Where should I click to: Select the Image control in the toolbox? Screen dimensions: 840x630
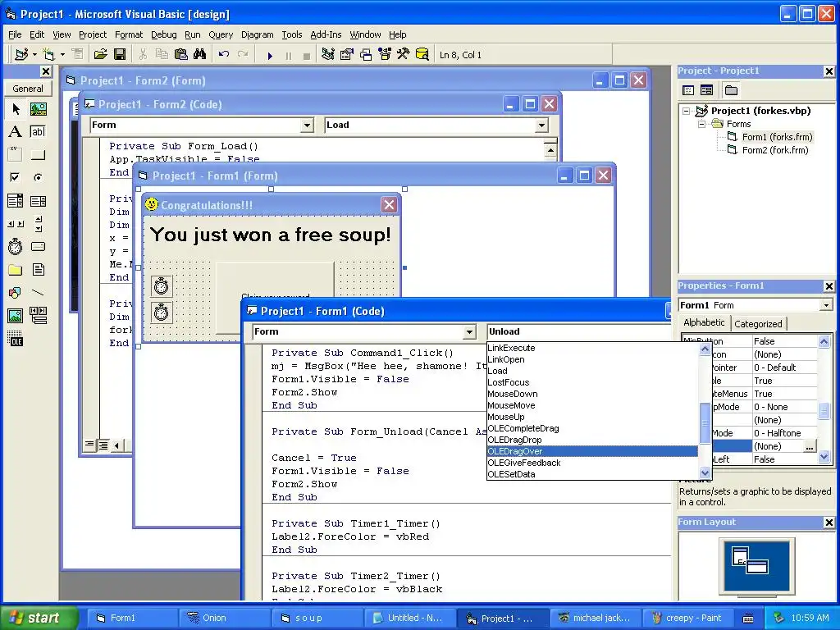tap(16, 316)
